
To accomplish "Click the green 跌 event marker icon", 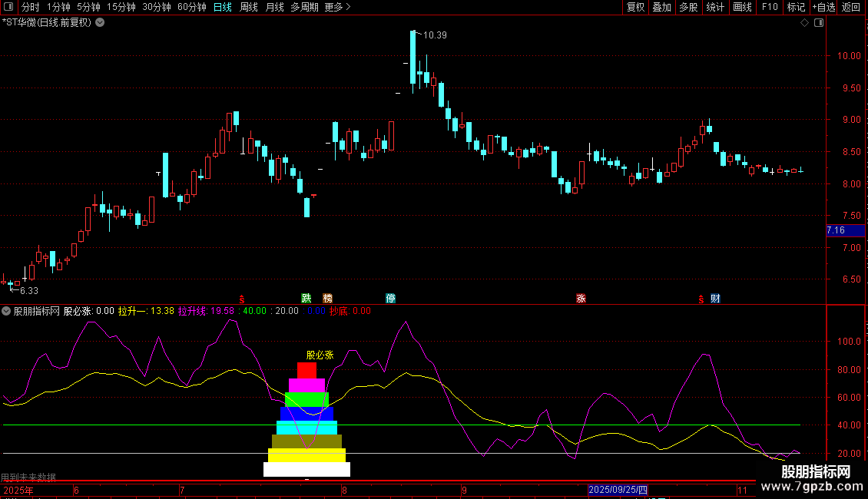I will coord(306,299).
